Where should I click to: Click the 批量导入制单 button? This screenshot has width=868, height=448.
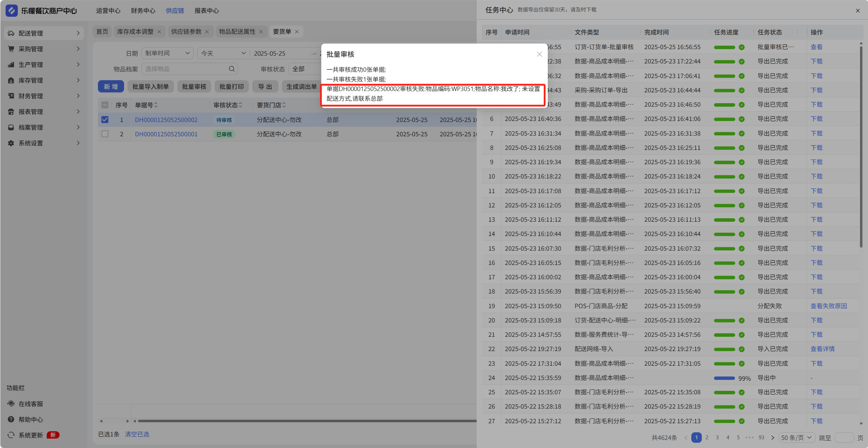coord(151,86)
